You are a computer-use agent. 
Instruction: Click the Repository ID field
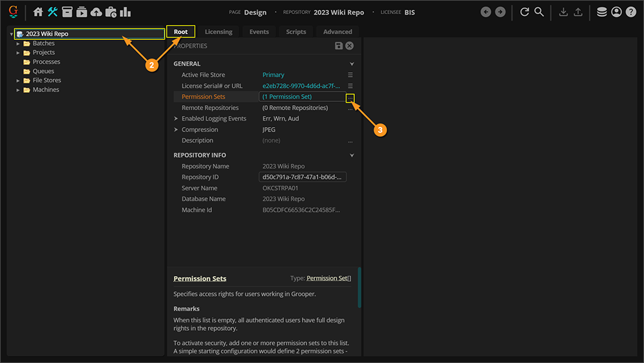(x=303, y=177)
